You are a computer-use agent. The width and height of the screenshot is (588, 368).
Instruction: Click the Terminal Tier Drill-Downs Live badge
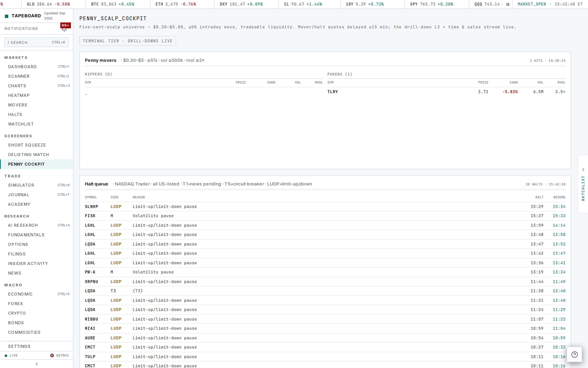128,41
